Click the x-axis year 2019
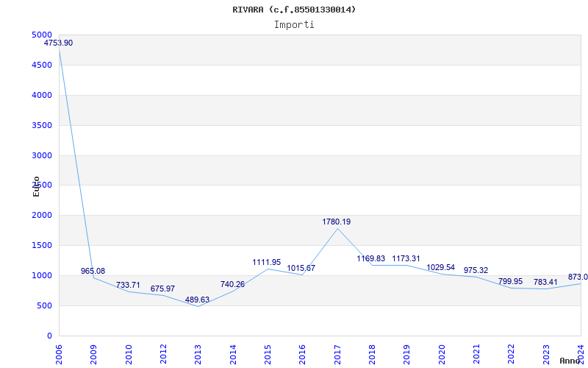Screen dimensions: 588x368 (407, 354)
